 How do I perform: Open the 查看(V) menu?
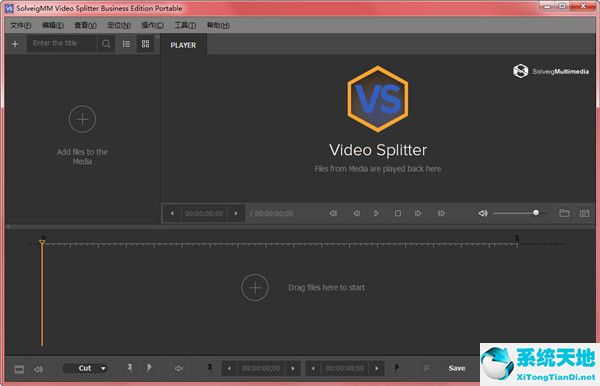point(85,25)
